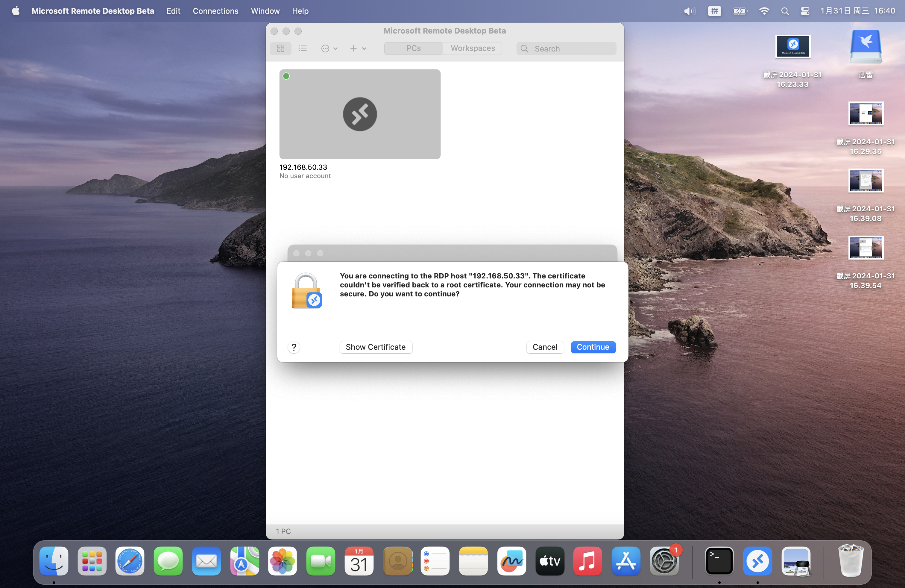Open Microsoft Remote Desktop from the Dock
Screen dimensions: 905x588
coord(758,561)
